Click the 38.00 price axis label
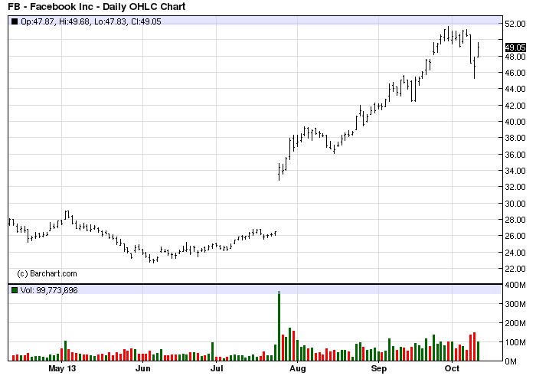This screenshot has width=536, height=392. [x=515, y=138]
